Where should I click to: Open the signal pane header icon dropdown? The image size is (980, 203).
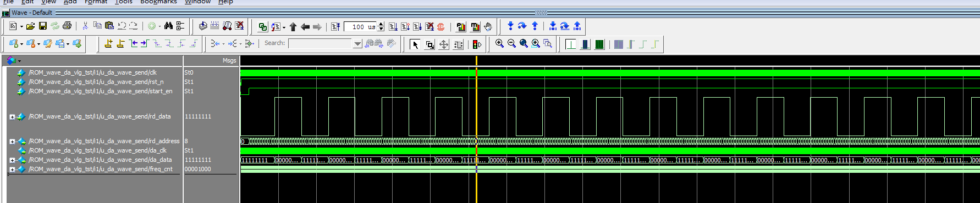(x=19, y=61)
